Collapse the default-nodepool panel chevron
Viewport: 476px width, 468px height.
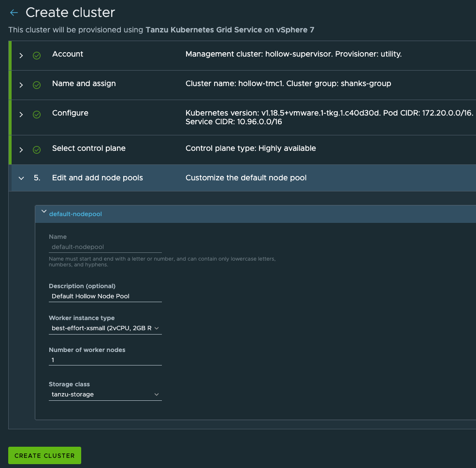[x=44, y=212]
